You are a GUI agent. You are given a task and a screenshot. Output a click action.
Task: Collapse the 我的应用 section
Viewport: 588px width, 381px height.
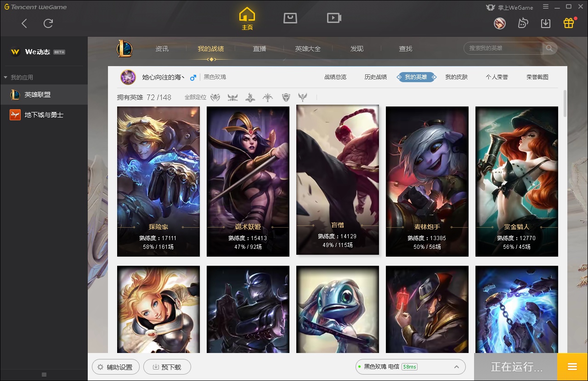coord(19,77)
